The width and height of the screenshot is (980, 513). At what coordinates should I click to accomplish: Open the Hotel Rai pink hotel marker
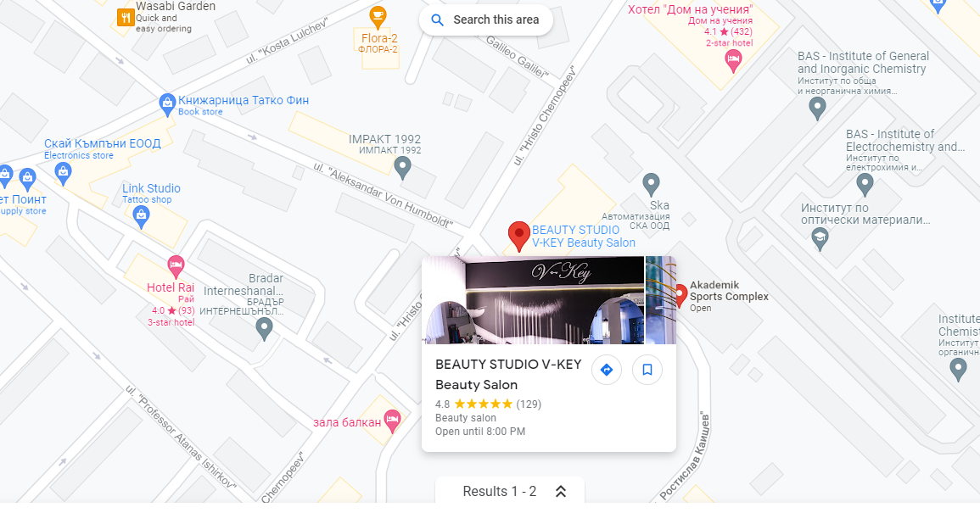(176, 267)
